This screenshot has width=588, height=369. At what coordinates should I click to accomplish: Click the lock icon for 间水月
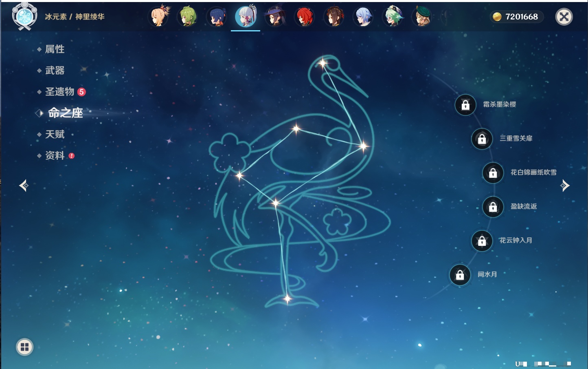point(460,275)
